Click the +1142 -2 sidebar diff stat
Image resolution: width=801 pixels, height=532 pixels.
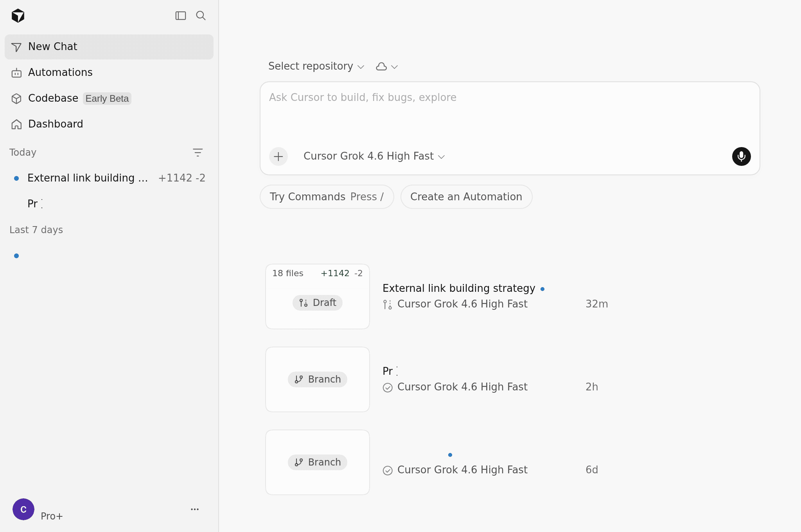(x=182, y=178)
